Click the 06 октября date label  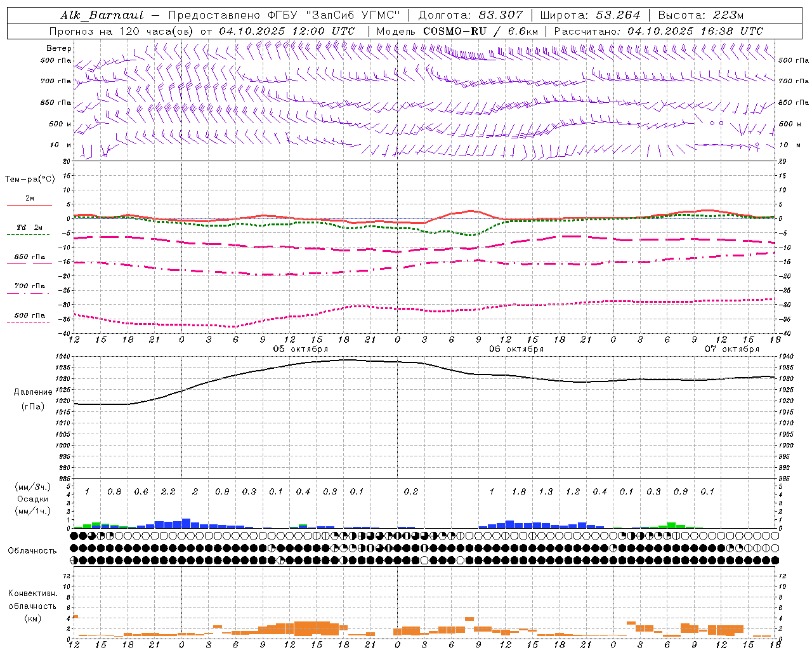coord(516,349)
